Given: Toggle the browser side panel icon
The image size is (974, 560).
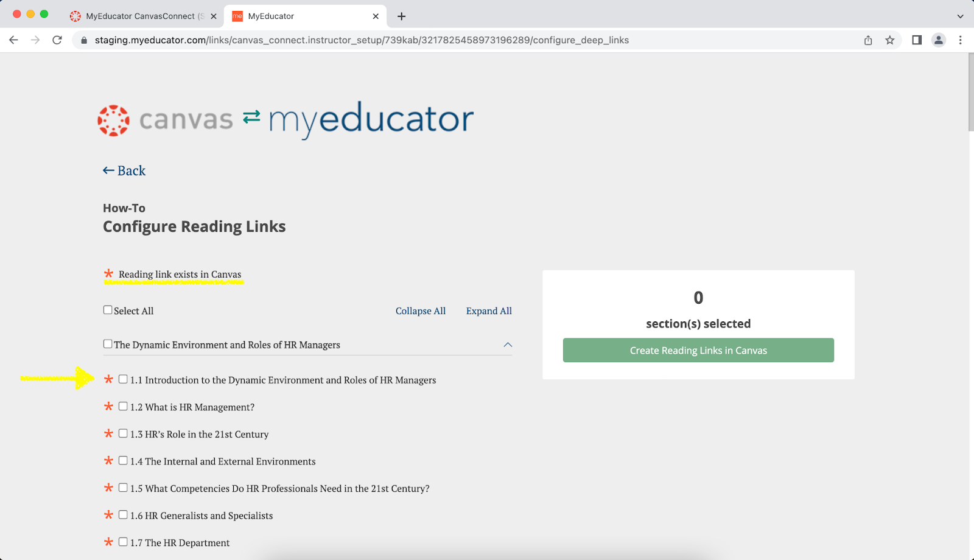Looking at the screenshot, I should point(917,40).
